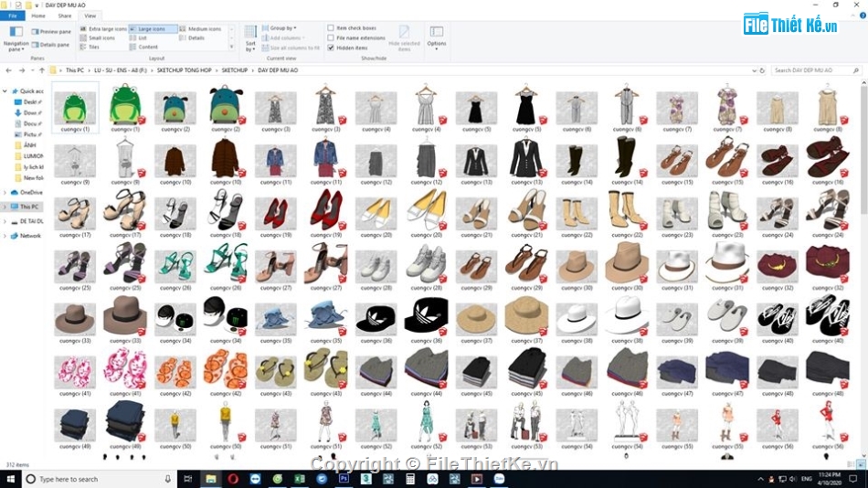Viewport: 868px width, 488px height.
Task: Collapse the Quick access tree node
Action: (x=5, y=90)
